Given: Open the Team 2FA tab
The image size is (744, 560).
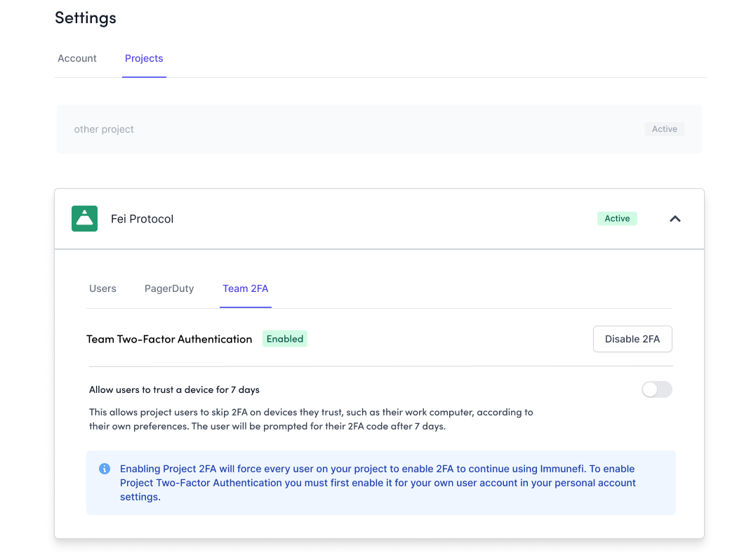Looking at the screenshot, I should pyautogui.click(x=245, y=288).
